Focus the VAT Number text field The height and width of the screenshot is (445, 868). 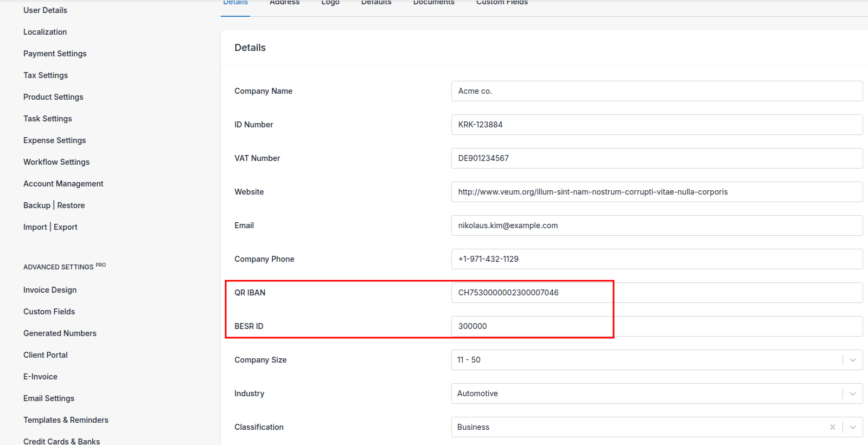click(656, 158)
